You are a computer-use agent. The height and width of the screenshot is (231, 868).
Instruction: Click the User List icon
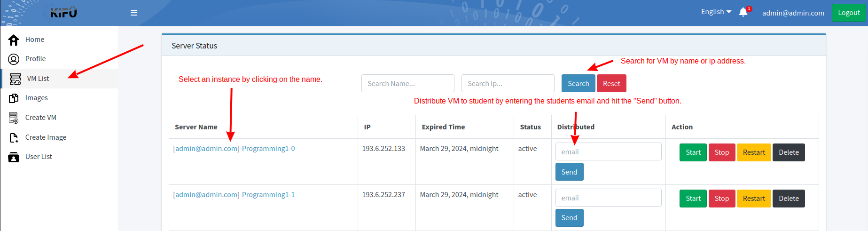pos(14,157)
